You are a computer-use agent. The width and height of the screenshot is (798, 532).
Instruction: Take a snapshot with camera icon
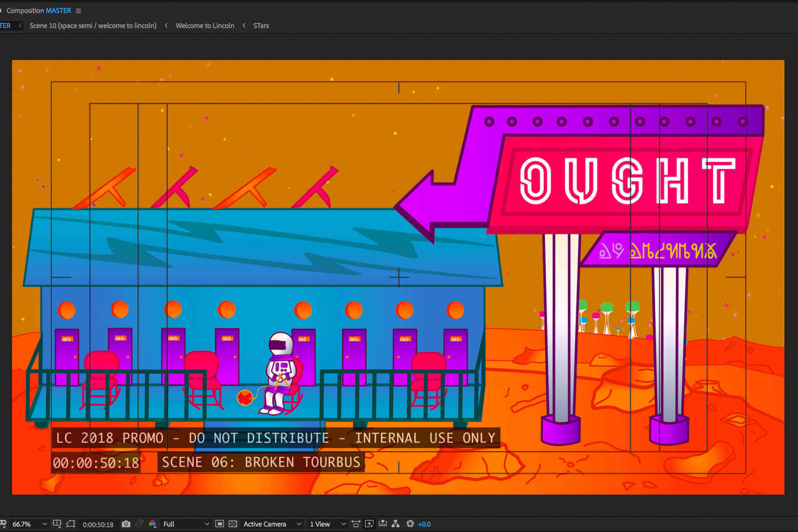(126, 524)
